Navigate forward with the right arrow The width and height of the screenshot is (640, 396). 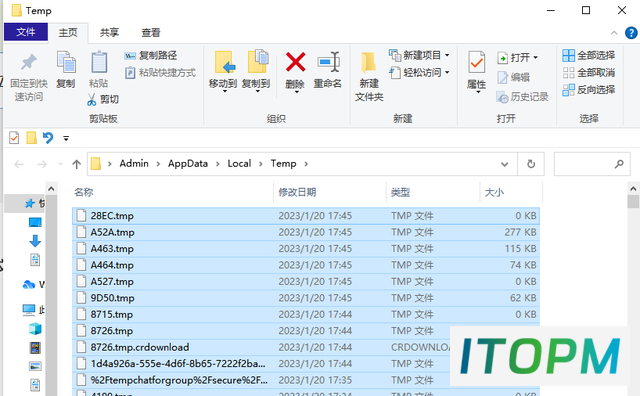pyautogui.click(x=42, y=164)
